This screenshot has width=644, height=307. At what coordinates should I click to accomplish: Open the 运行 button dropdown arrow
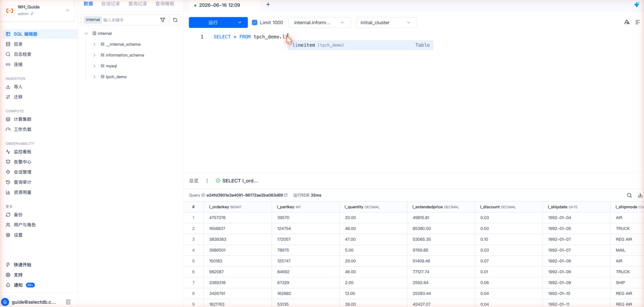240,23
